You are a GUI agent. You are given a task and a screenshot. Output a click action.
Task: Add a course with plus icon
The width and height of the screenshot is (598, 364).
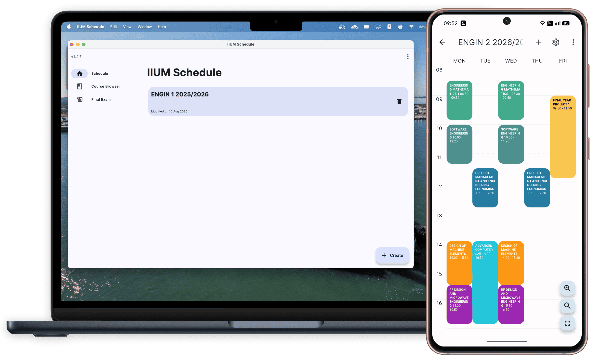[538, 42]
